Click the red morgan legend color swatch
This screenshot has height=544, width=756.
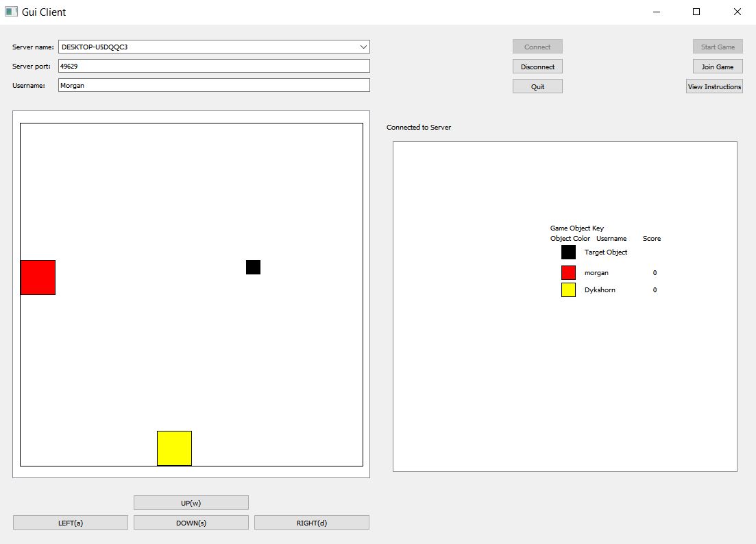(568, 272)
